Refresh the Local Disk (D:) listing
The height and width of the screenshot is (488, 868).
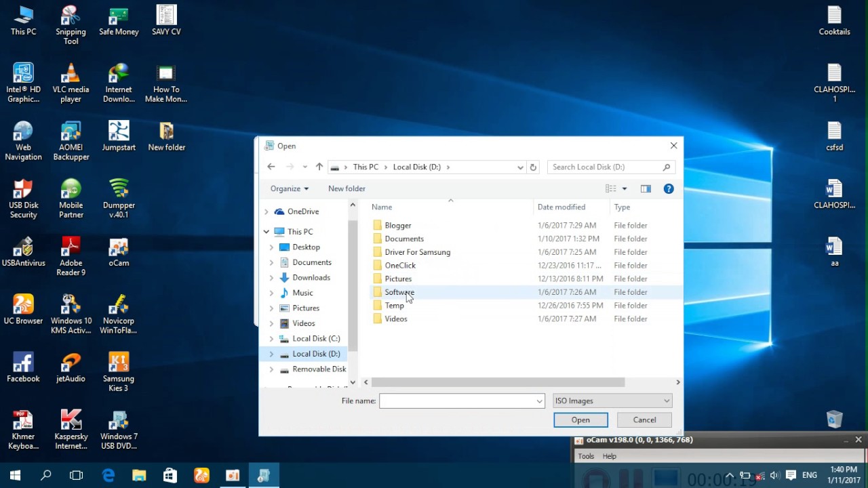tap(533, 167)
